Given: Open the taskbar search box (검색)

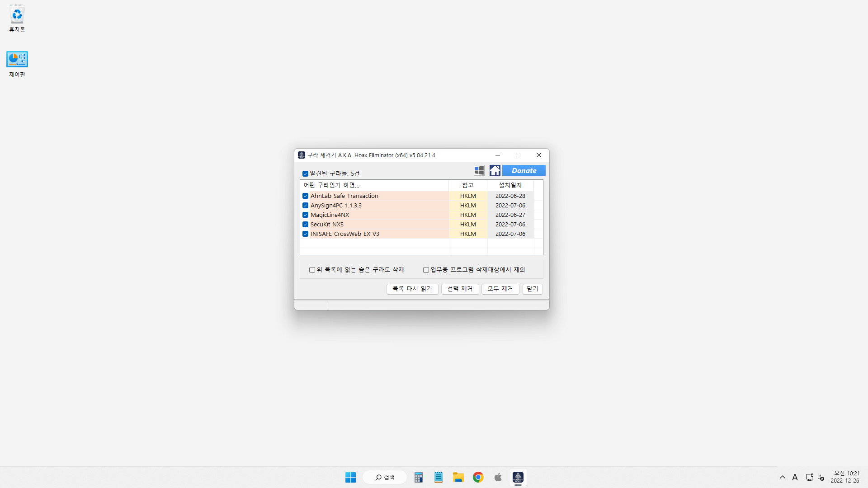Looking at the screenshot, I should tap(385, 477).
